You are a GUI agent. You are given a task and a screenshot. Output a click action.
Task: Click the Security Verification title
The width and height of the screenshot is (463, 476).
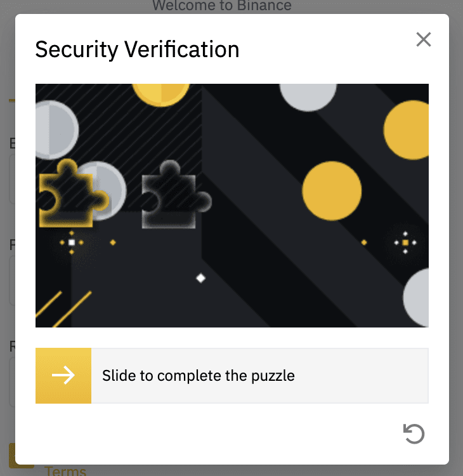[137, 50]
